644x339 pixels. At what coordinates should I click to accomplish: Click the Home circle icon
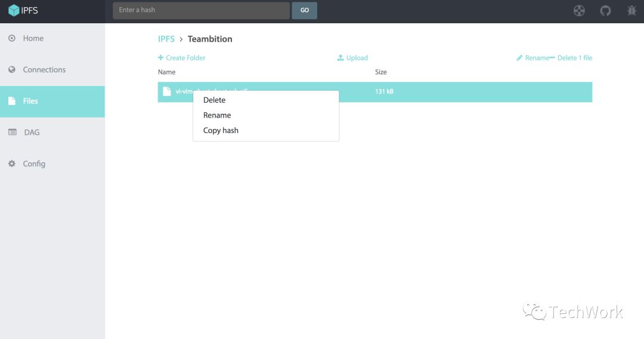(12, 38)
